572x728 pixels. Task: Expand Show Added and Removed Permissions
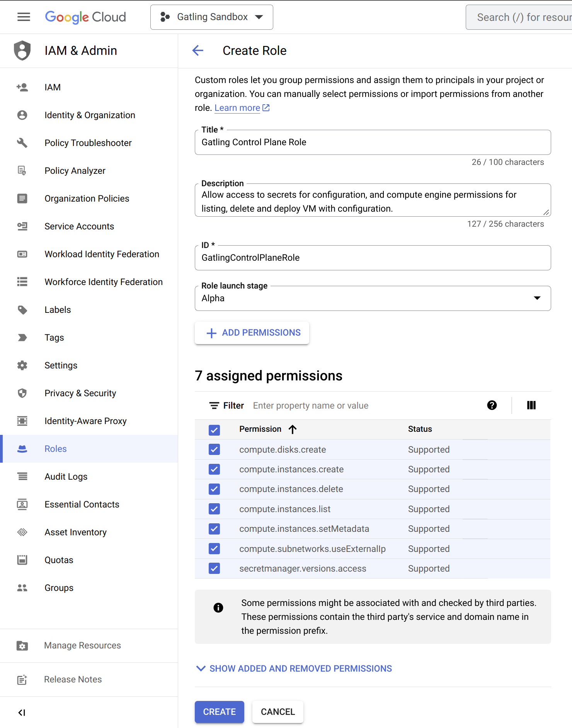(294, 669)
